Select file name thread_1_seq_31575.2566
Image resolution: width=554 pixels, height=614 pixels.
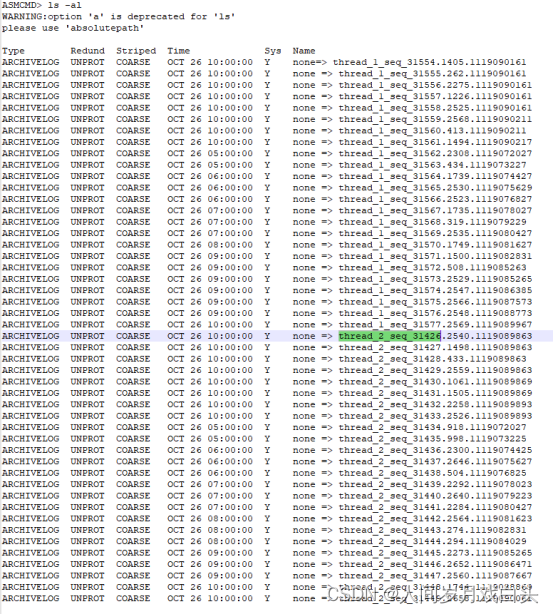(x=435, y=302)
